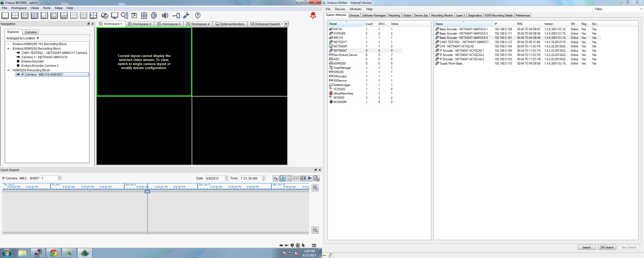Select the 2x2 layout icon

tap(15, 16)
